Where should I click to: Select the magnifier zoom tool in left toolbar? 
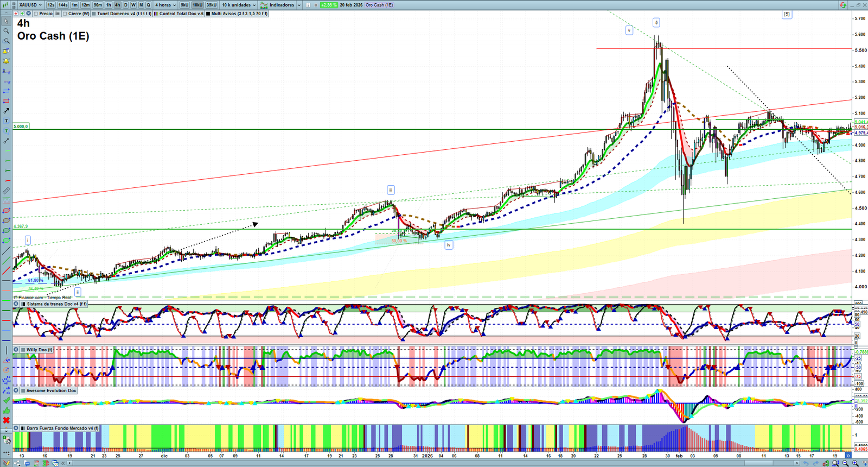7,31
